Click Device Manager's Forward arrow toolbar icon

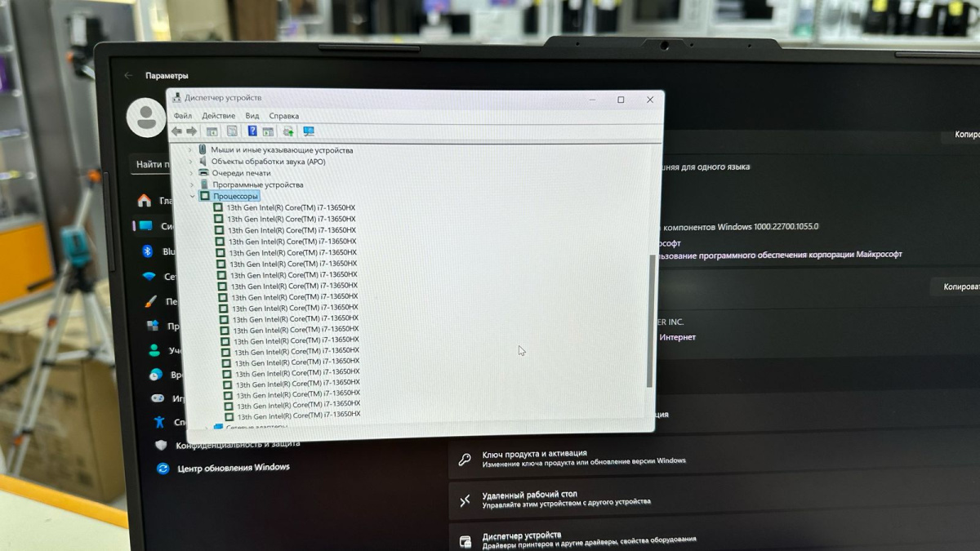pos(191,131)
